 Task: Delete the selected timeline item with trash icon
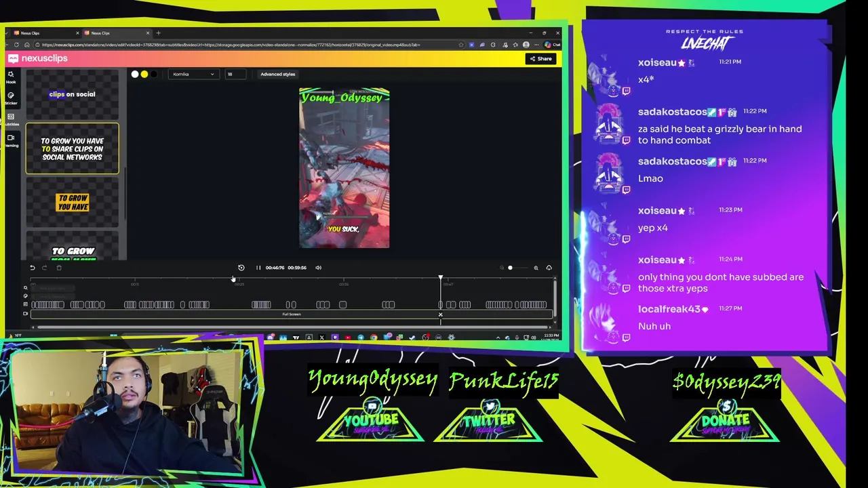pos(59,268)
